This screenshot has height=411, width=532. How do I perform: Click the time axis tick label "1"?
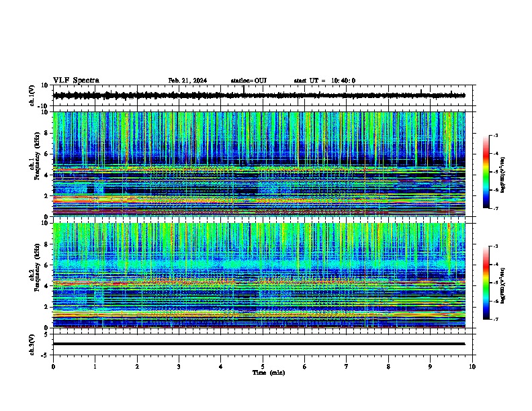(95, 367)
